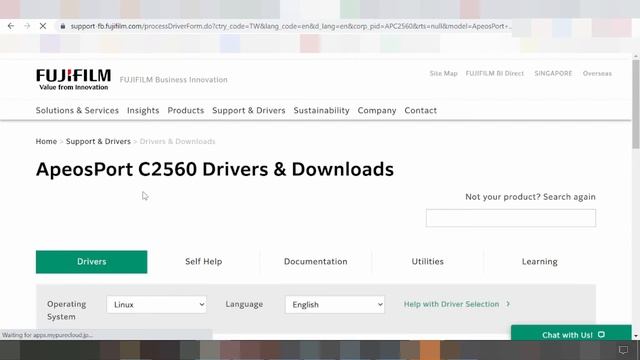Viewport: 640px width, 360px height.
Task: Open Support & Drivers menu
Action: click(249, 111)
